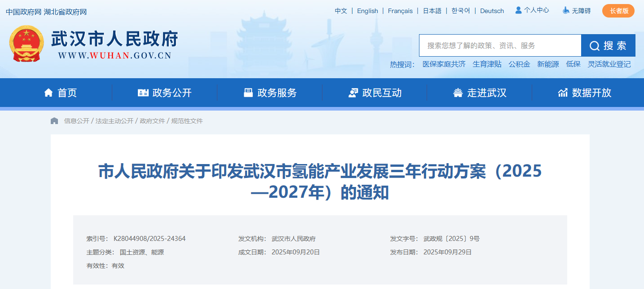Screen dimensions: 644x289
Task: Open the 湖北省政府网 link
Action: coord(66,12)
